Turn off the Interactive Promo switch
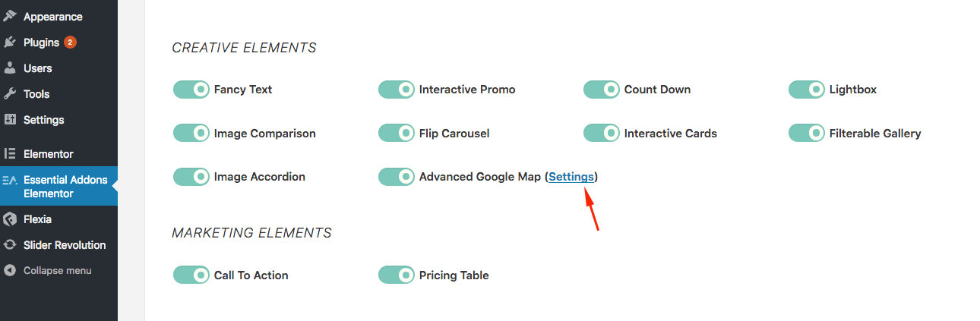Viewport: 980px width, 321px height. point(397,90)
